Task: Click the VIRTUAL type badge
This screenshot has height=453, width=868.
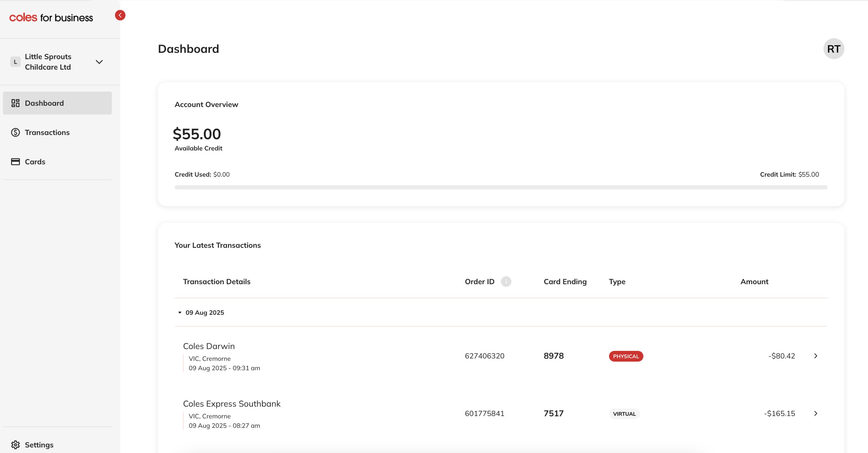Action: coord(624,414)
